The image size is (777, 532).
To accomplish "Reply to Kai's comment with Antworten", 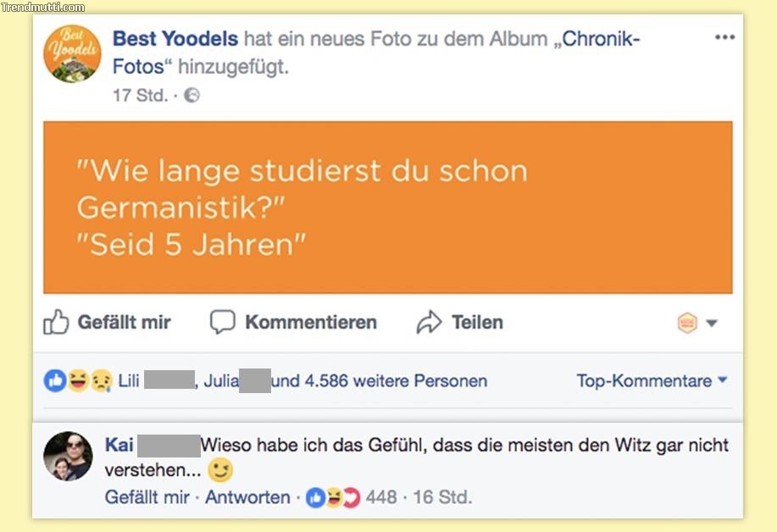I will [x=247, y=497].
